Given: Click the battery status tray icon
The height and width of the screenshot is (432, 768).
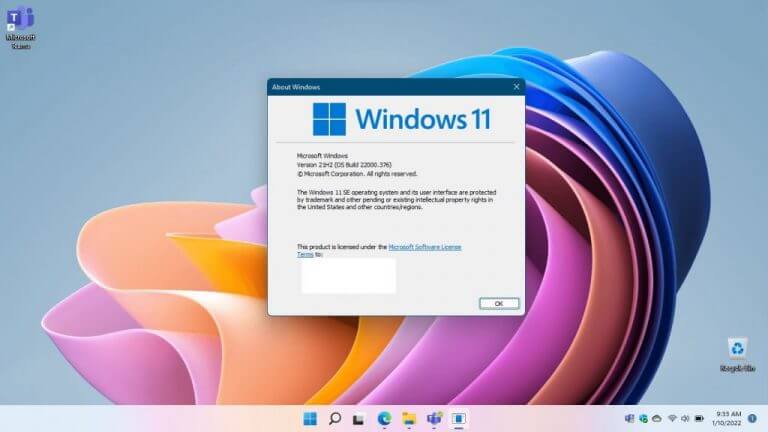Looking at the screenshot, I should coord(699,419).
